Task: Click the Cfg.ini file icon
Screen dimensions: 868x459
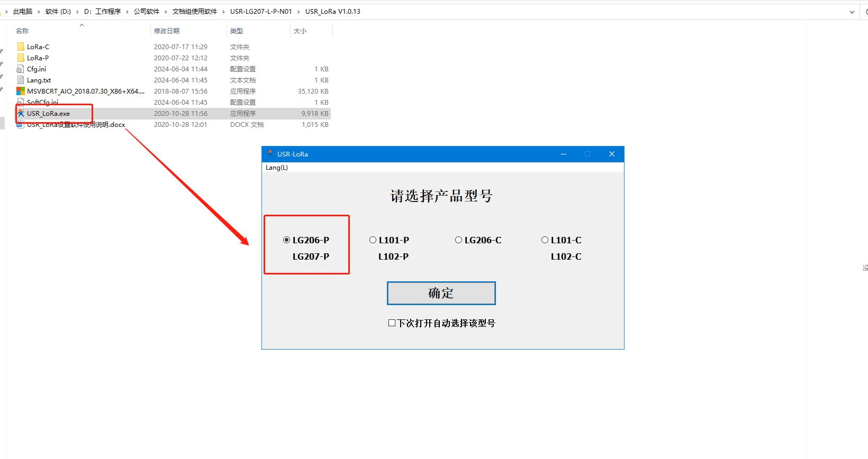Action: 21,69
